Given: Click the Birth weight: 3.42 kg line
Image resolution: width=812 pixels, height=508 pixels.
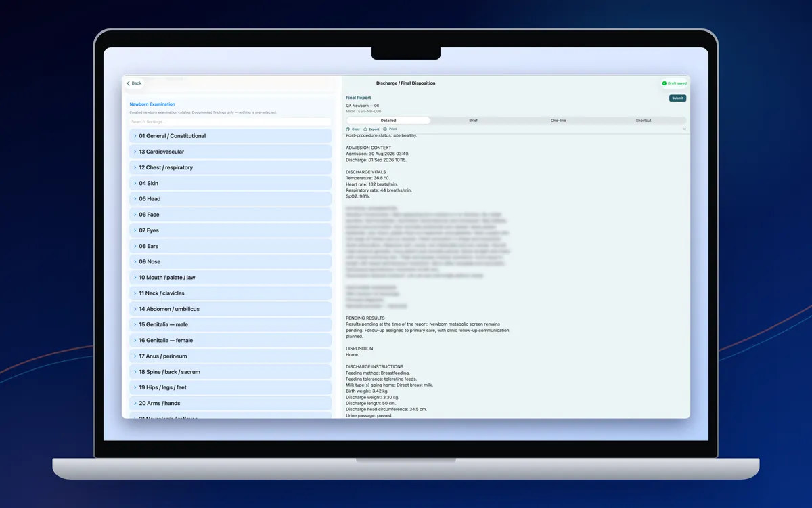Looking at the screenshot, I should pos(367,391).
